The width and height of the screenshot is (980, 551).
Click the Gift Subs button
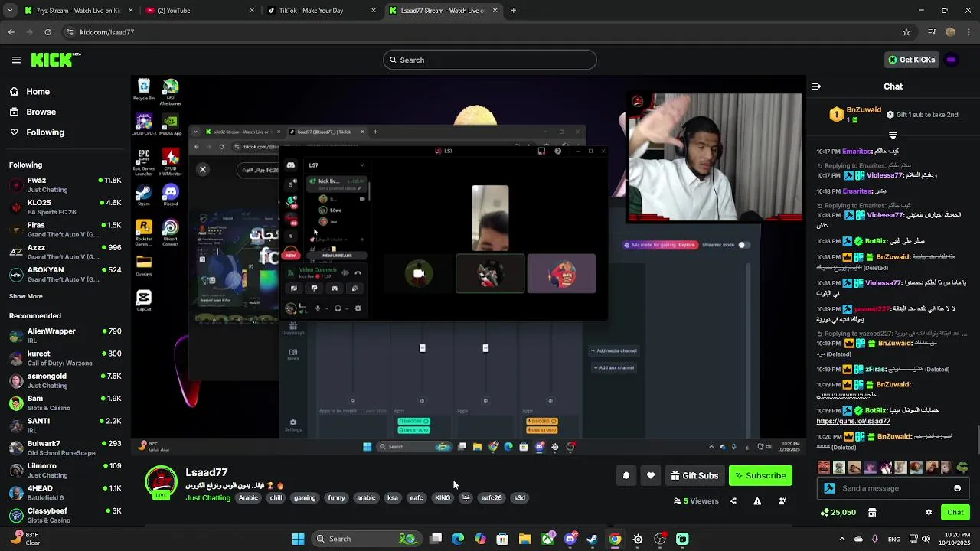coord(694,476)
